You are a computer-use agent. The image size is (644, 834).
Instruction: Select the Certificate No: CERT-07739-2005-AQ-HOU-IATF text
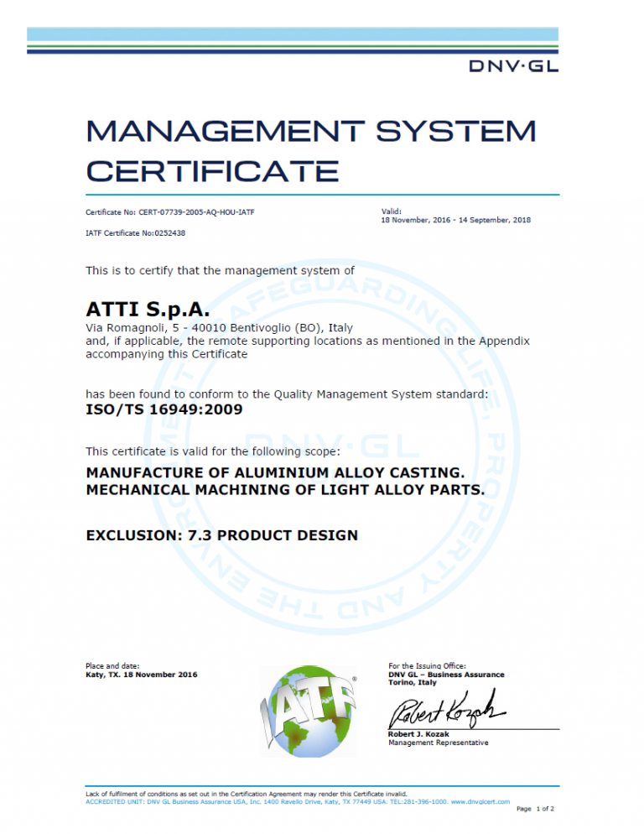click(x=170, y=211)
